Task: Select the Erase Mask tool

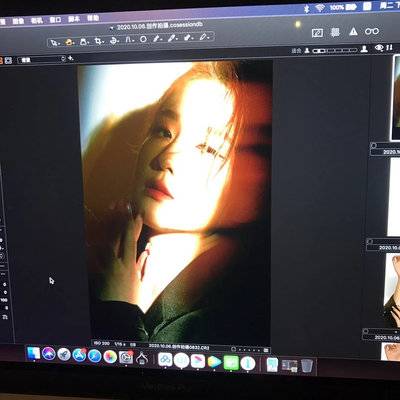Action: 188,37
